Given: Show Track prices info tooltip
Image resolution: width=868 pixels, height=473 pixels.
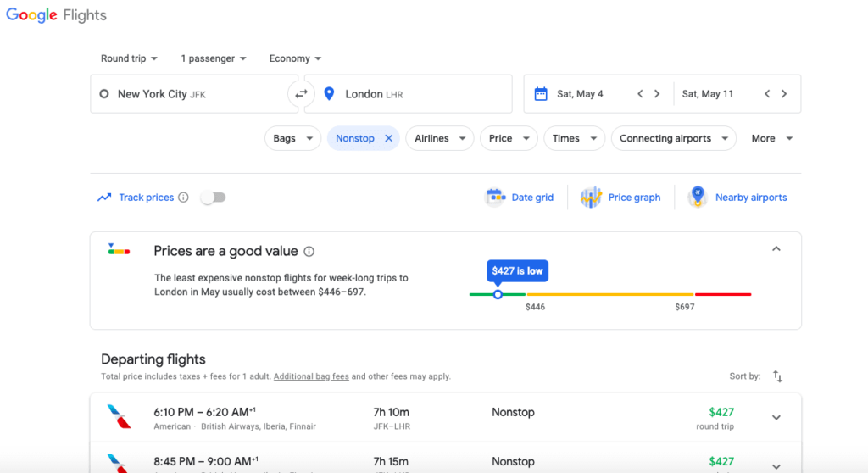Looking at the screenshot, I should (x=183, y=198).
